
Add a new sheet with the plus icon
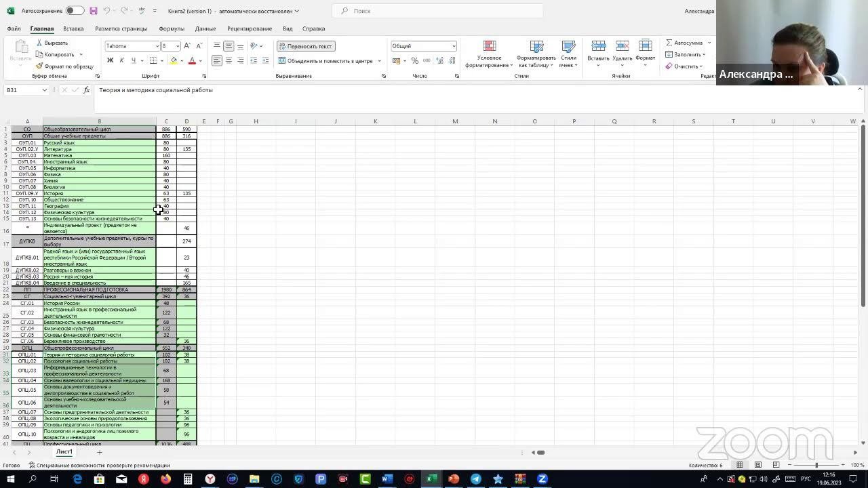pos(99,452)
